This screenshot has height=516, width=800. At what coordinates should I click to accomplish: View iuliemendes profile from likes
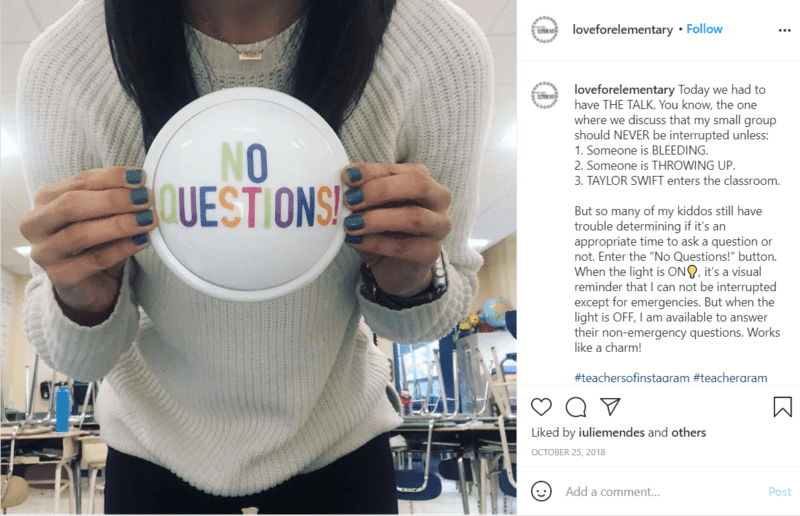611,432
